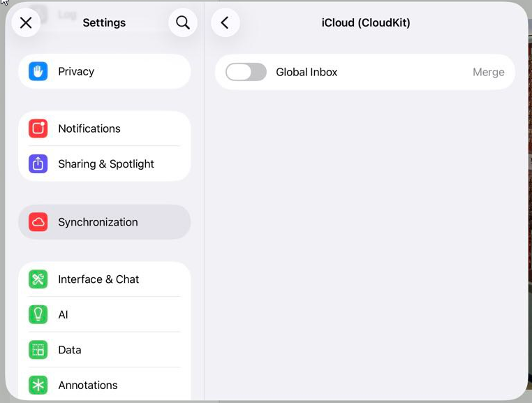Click the Sharing & Spotlight share icon

[38, 164]
